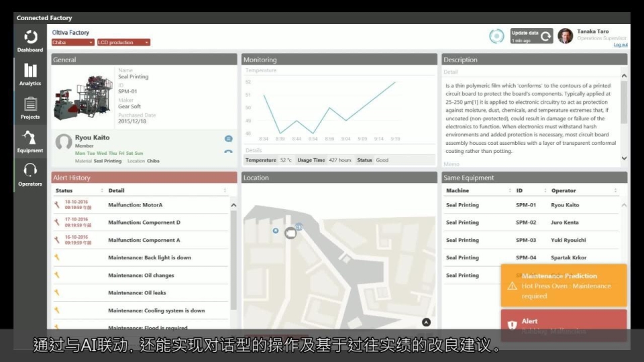Select the SPM-03 Yuki Ryouichi row

tap(531, 240)
